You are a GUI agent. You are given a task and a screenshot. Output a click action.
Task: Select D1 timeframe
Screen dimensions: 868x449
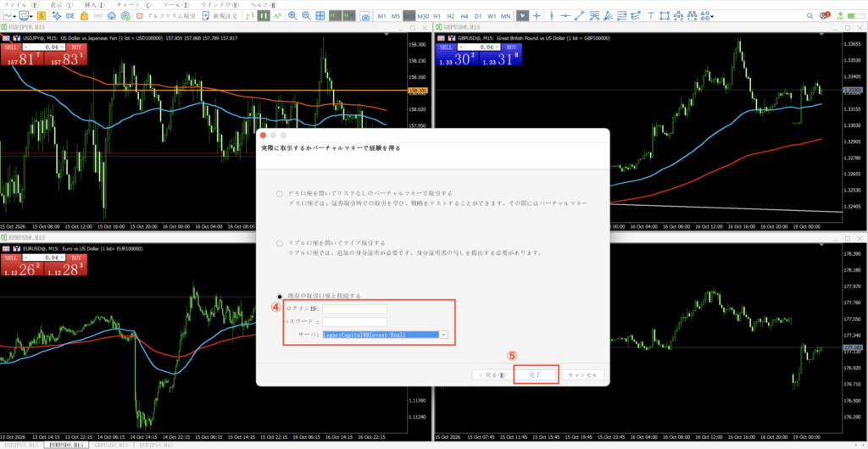coord(478,16)
